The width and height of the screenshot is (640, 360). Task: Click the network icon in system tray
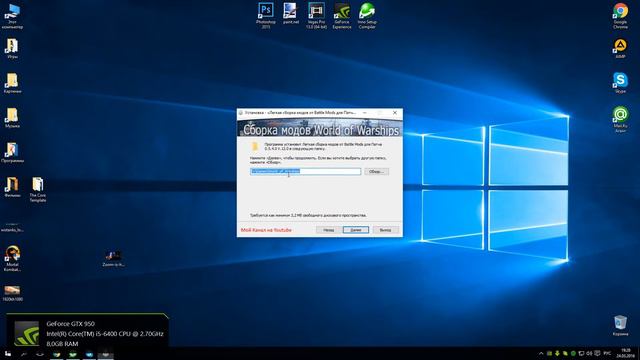581,353
